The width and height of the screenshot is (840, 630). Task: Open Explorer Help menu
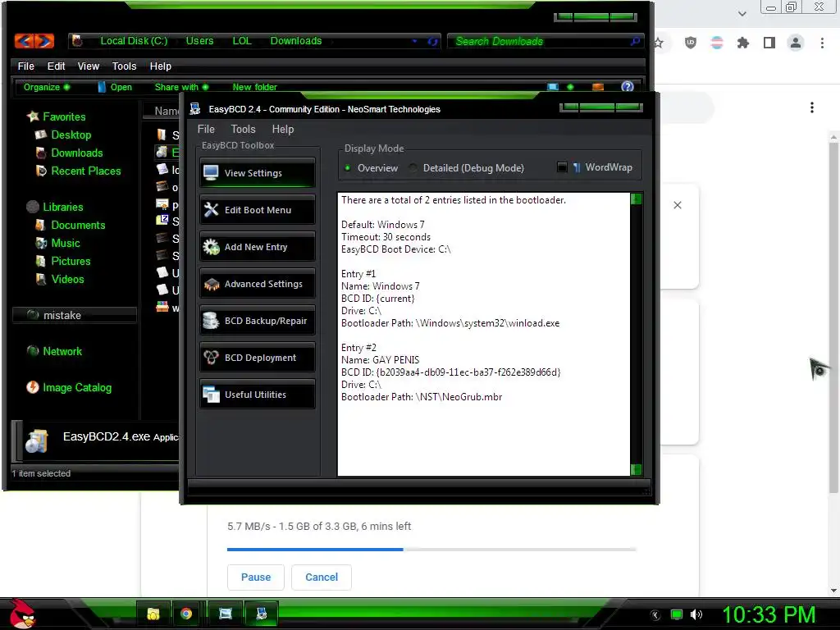coord(160,66)
